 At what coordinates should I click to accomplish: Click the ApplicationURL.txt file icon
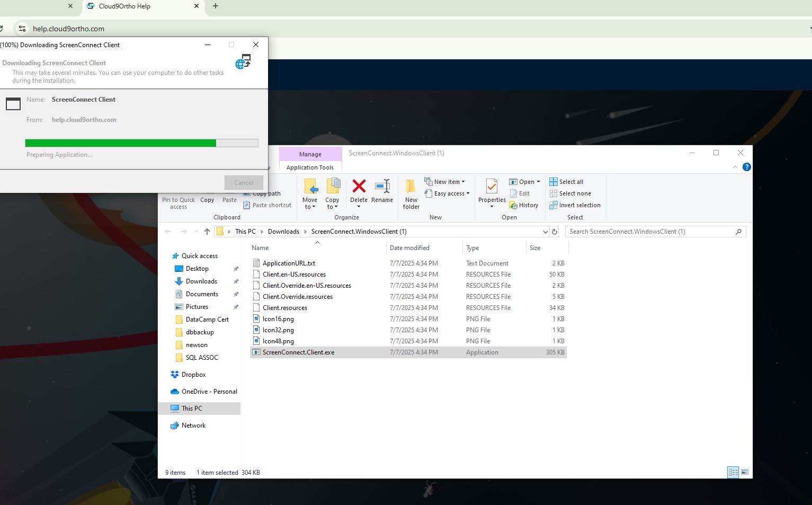coord(256,263)
